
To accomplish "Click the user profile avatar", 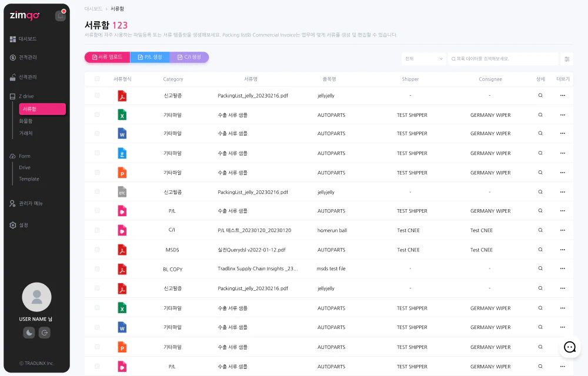I will (x=36, y=297).
